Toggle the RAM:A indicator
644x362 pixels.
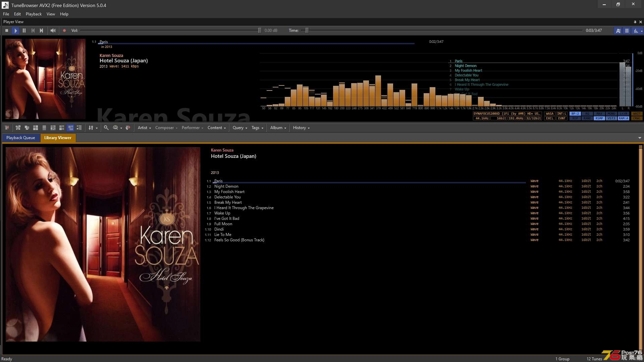point(623,119)
